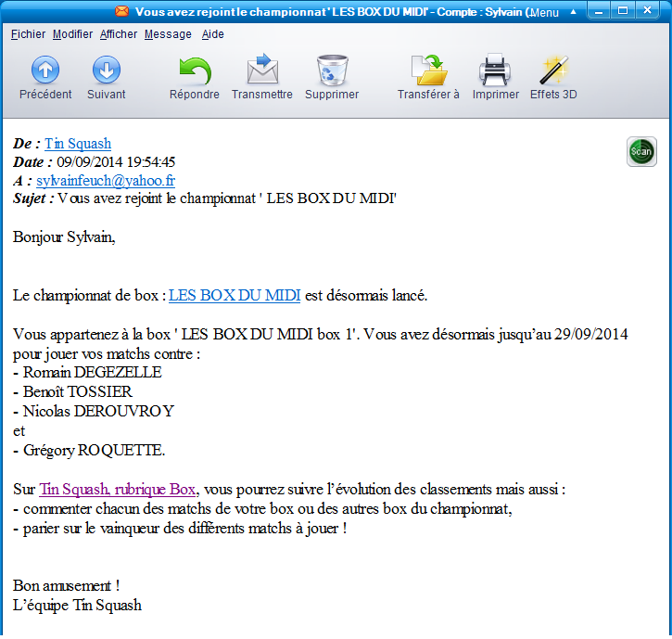Screen dimensions: 672x639
Task: Click the text Bon amusement !
Action: click(x=67, y=586)
